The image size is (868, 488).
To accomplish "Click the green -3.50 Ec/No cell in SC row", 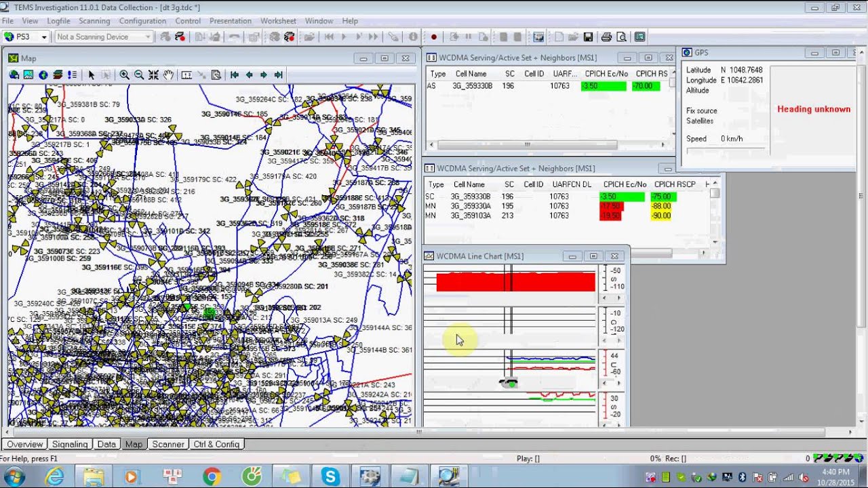I will 622,197.
